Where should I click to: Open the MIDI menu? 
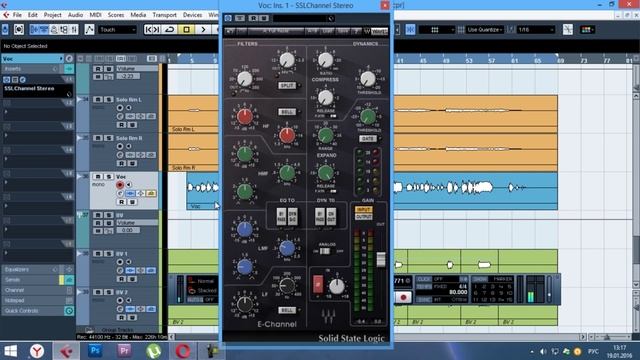coord(96,15)
